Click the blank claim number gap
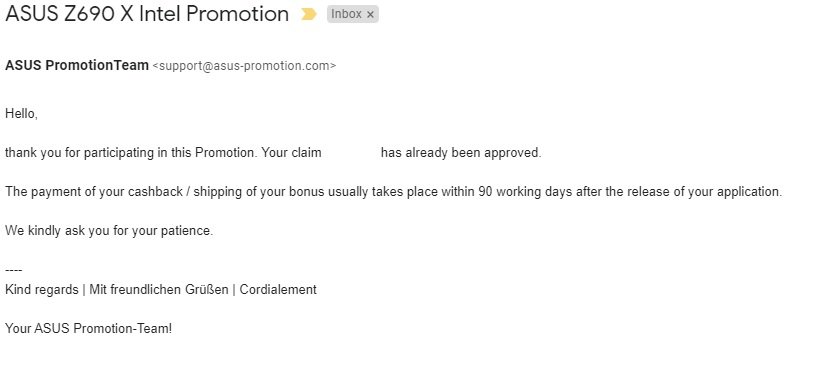The width and height of the screenshot is (820, 377). [351, 153]
